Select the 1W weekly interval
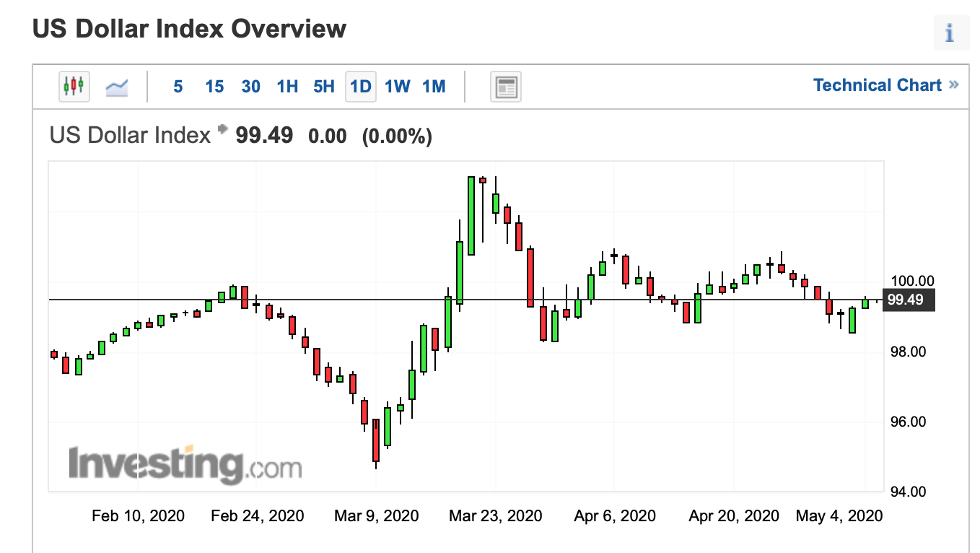Screen dimensions: 980x553 click(397, 87)
